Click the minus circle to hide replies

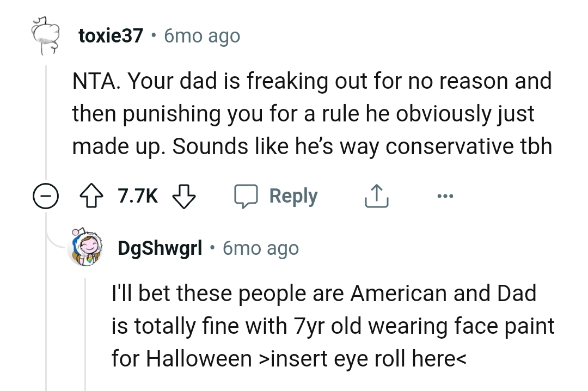[46, 195]
